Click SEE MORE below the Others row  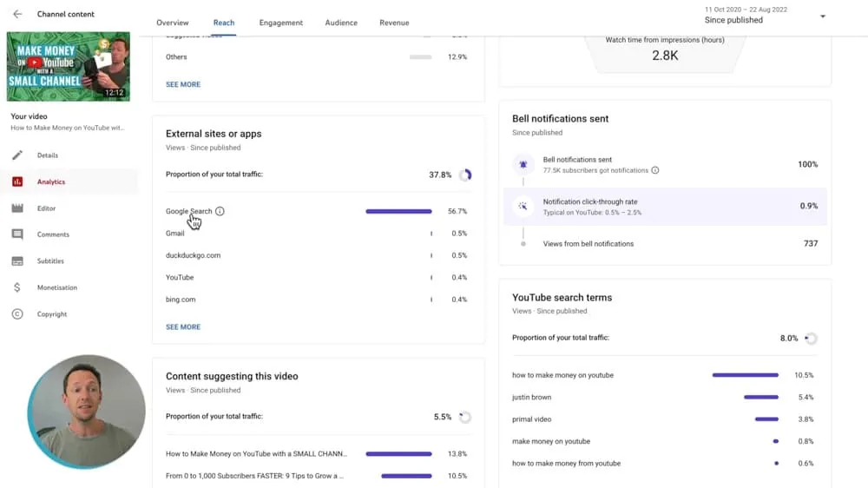click(x=183, y=85)
